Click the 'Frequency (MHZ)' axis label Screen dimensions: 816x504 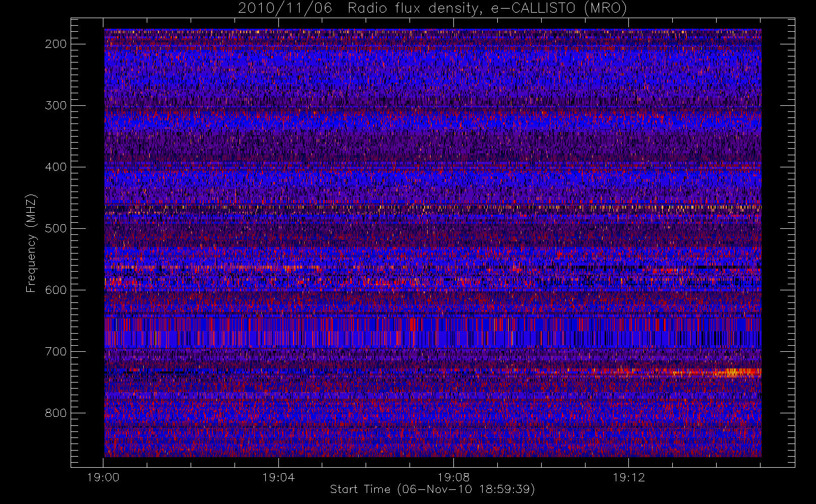pyautogui.click(x=31, y=243)
